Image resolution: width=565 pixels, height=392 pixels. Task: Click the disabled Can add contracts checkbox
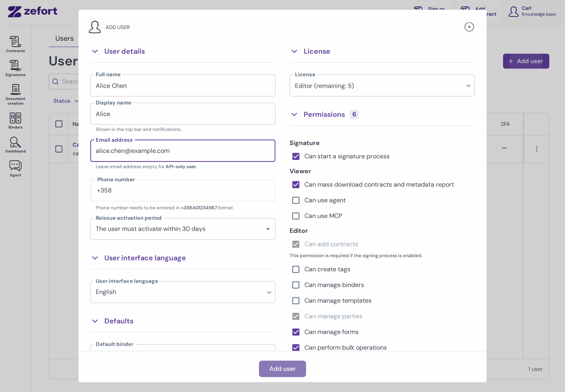[296, 244]
